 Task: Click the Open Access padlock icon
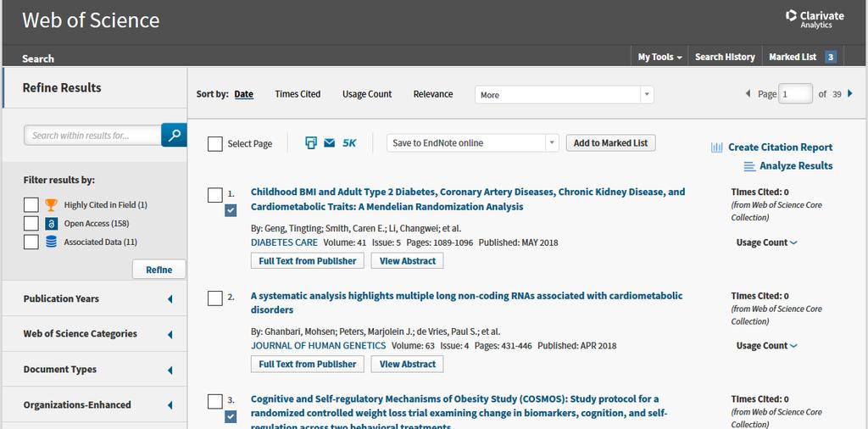pyautogui.click(x=51, y=224)
